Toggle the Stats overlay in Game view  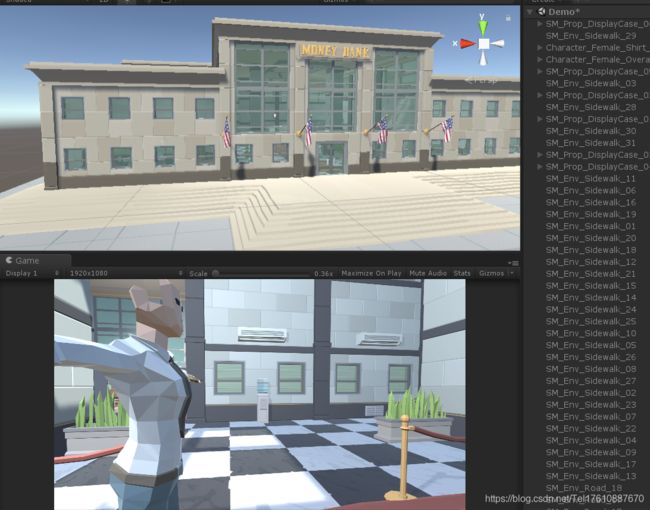462,273
